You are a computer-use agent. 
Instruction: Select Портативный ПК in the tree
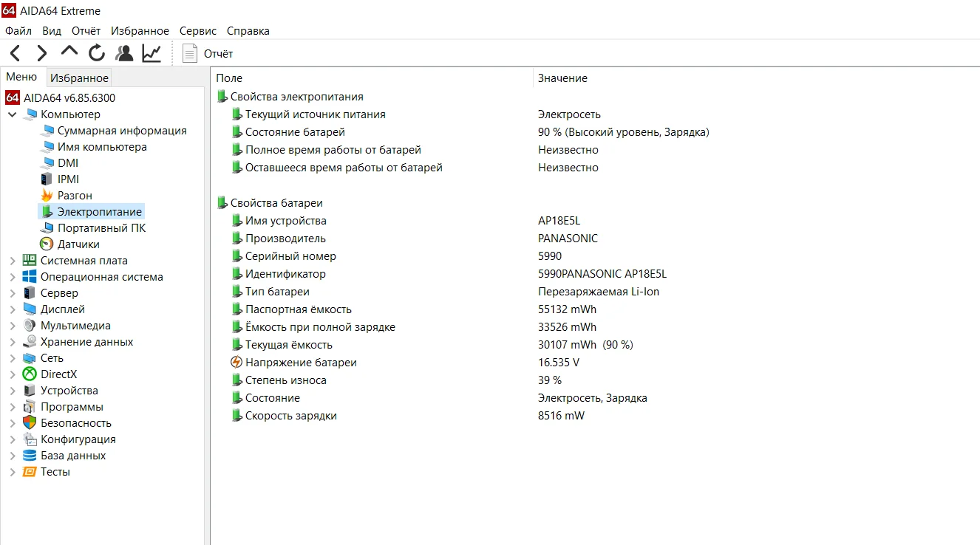(102, 228)
